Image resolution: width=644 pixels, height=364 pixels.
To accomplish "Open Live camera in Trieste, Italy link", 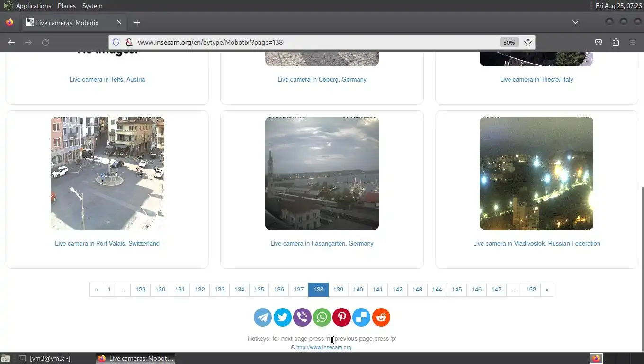I will click(x=537, y=79).
